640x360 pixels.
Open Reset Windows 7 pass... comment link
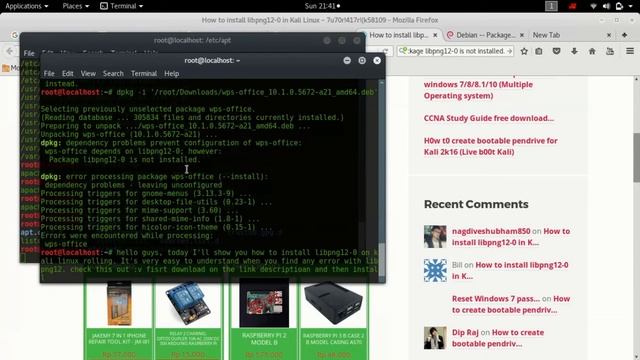496,298
